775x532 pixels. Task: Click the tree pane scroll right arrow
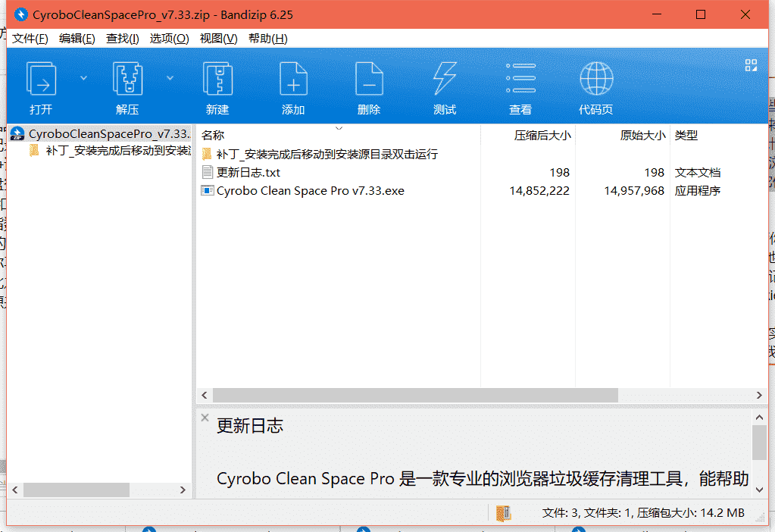(x=183, y=490)
